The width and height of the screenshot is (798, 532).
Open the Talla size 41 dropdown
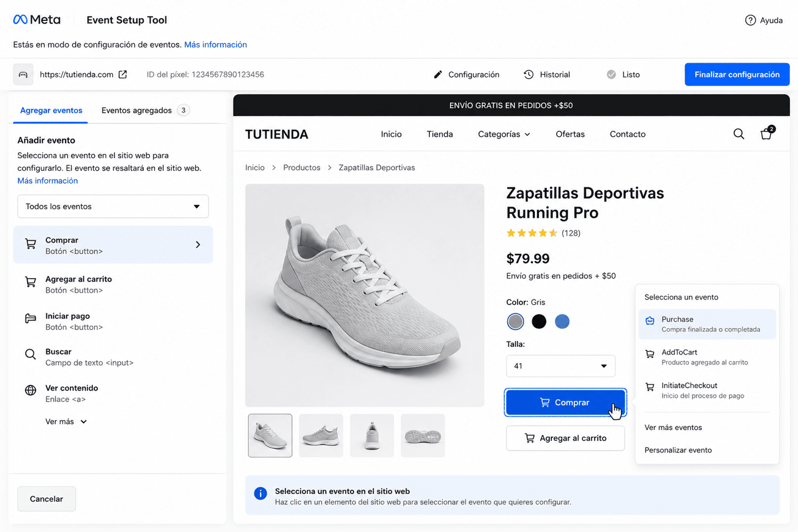[x=560, y=366]
